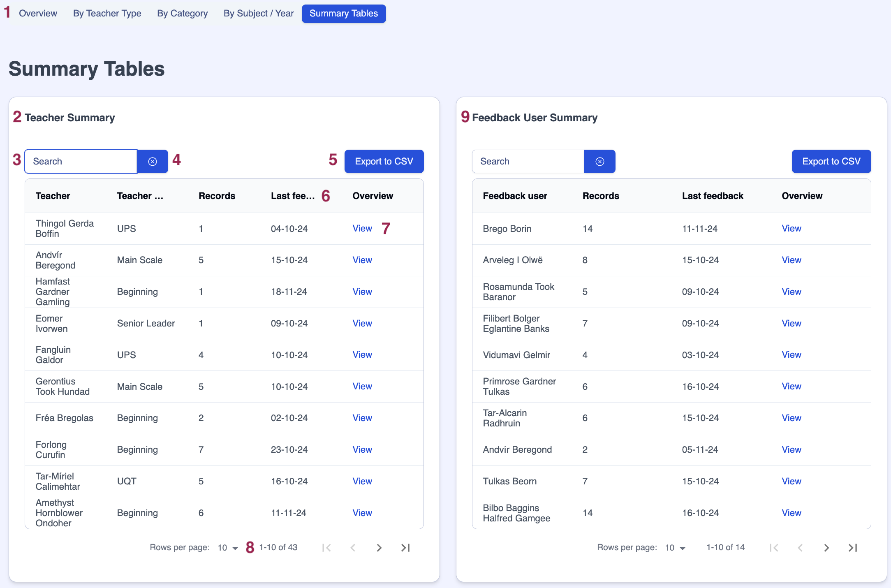View overview for Tulkas Beorn
891x588 pixels.
coord(791,482)
